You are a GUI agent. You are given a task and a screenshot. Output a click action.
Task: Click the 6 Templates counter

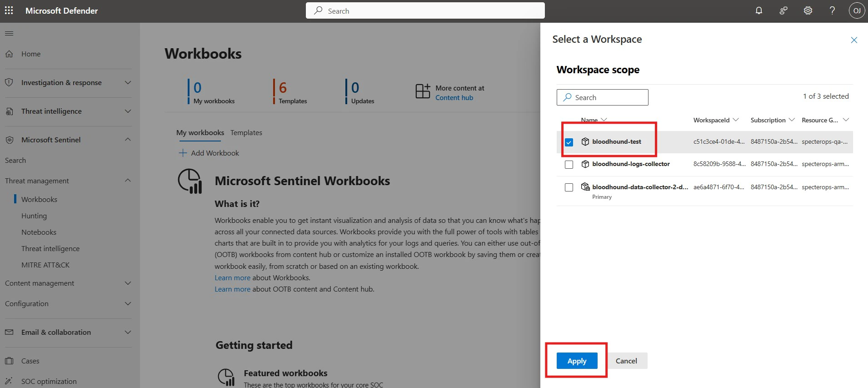(x=290, y=91)
